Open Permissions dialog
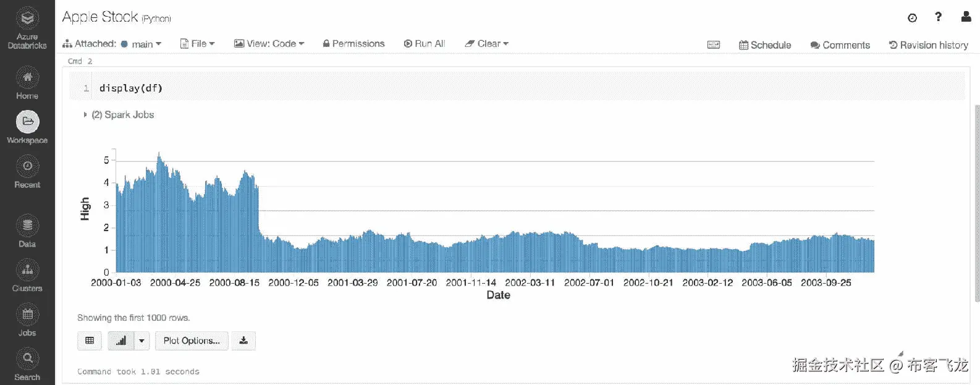The height and width of the screenshot is (385, 980). (x=353, y=44)
